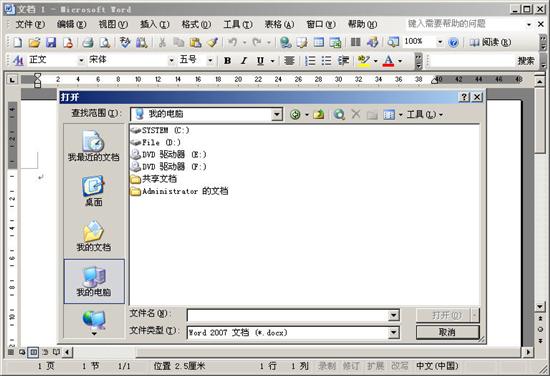Open the 视图 menu
This screenshot has width=550, height=376.
[113, 24]
